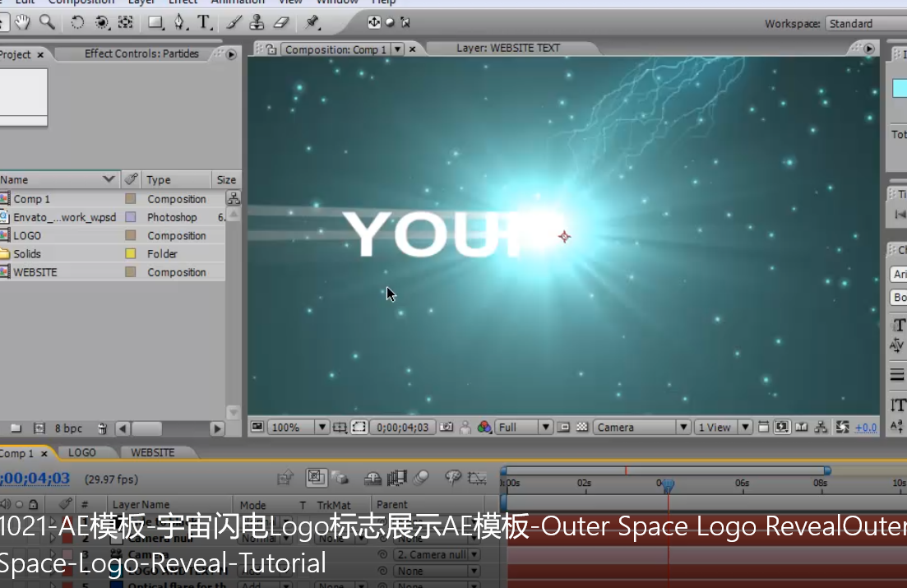Screen dimensions: 907x588
Task: Toggle Transparency Grid in viewer
Action: [x=582, y=427]
